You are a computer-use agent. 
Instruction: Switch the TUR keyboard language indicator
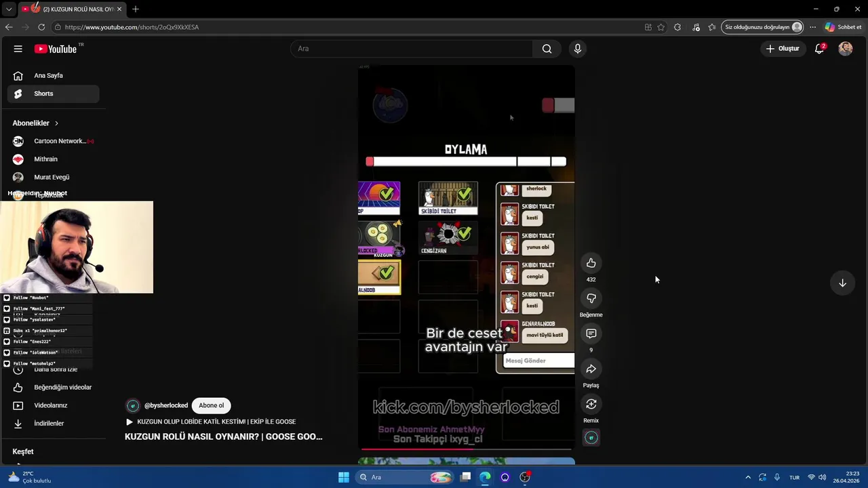pyautogui.click(x=794, y=477)
